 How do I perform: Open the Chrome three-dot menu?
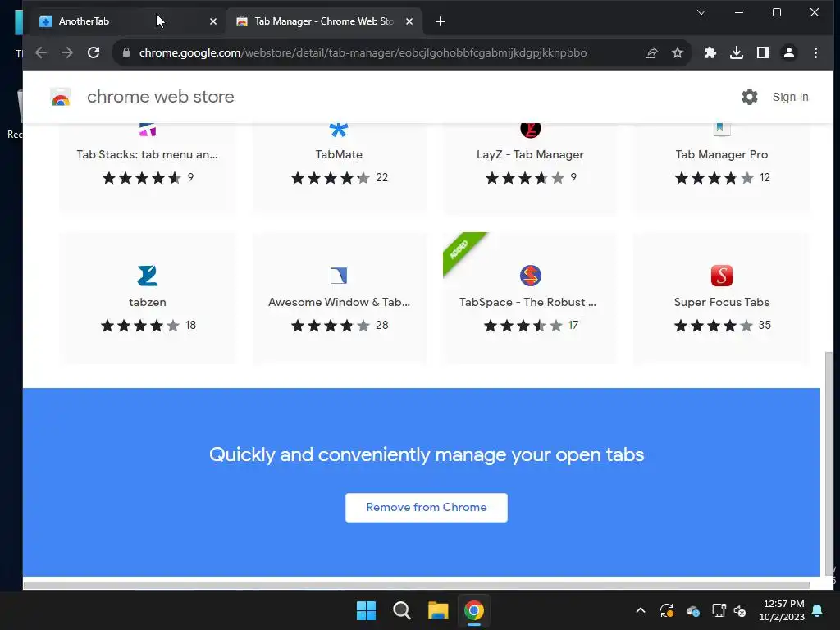click(x=815, y=52)
